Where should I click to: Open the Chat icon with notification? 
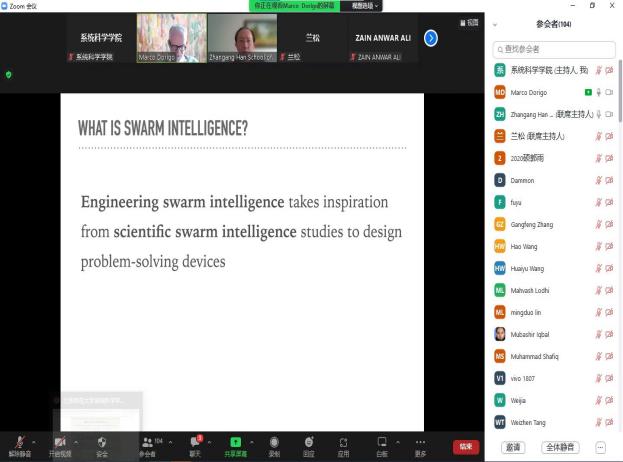[196, 442]
